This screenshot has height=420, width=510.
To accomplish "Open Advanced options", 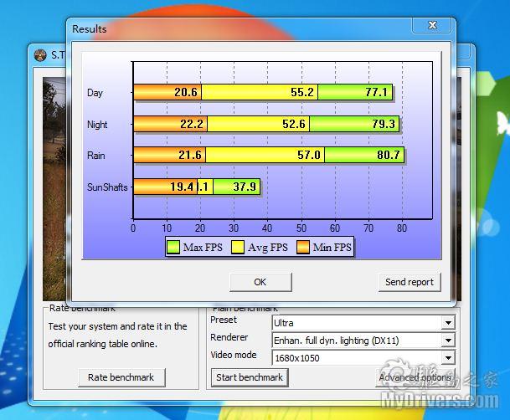I will click(x=415, y=377).
